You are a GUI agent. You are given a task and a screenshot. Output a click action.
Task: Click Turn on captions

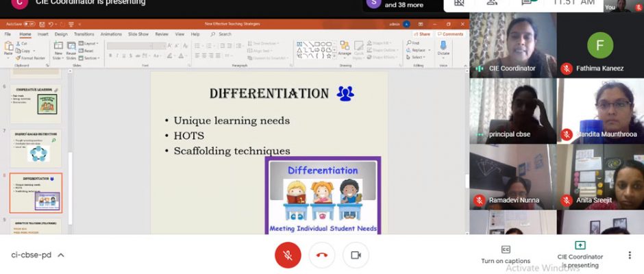(506, 255)
